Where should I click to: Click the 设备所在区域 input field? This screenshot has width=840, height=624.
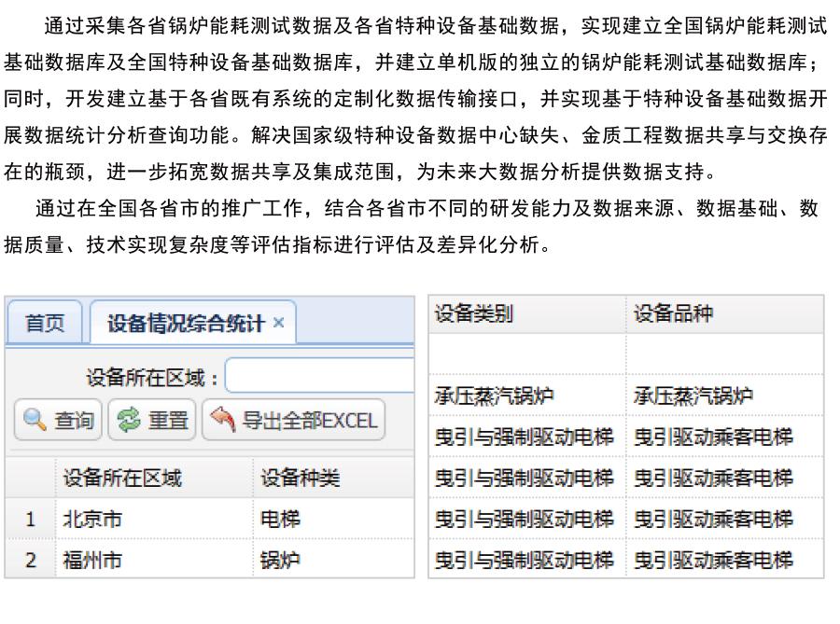(x=319, y=377)
